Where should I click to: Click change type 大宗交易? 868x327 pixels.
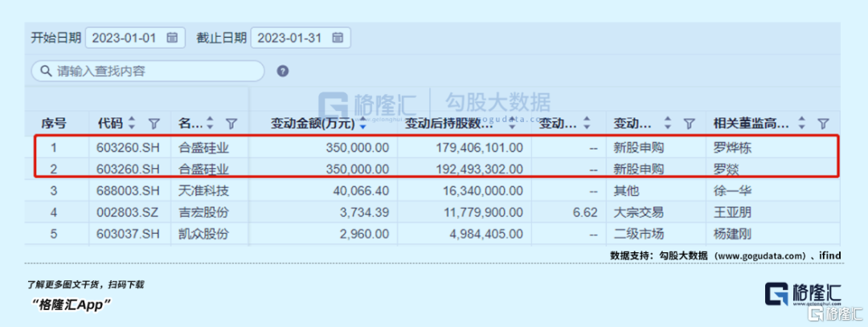(x=639, y=212)
